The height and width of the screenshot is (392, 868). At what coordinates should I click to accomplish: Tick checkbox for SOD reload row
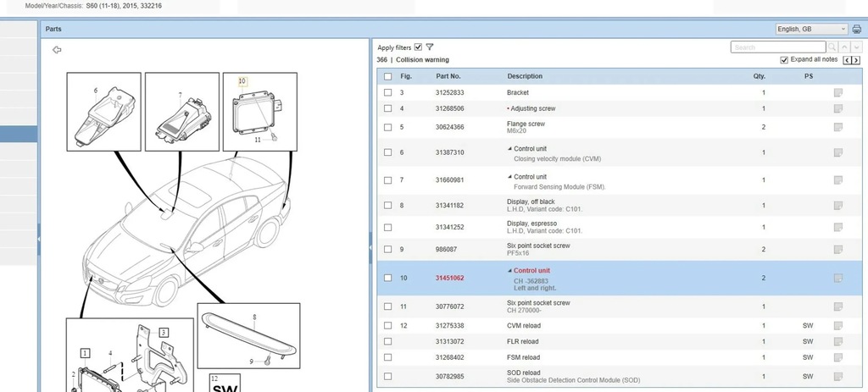pyautogui.click(x=387, y=376)
